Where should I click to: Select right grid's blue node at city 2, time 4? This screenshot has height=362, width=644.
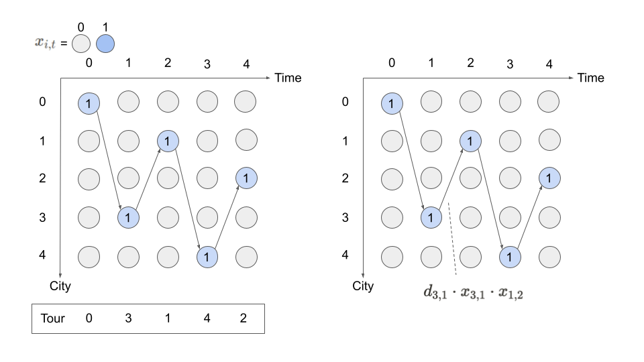point(549,178)
